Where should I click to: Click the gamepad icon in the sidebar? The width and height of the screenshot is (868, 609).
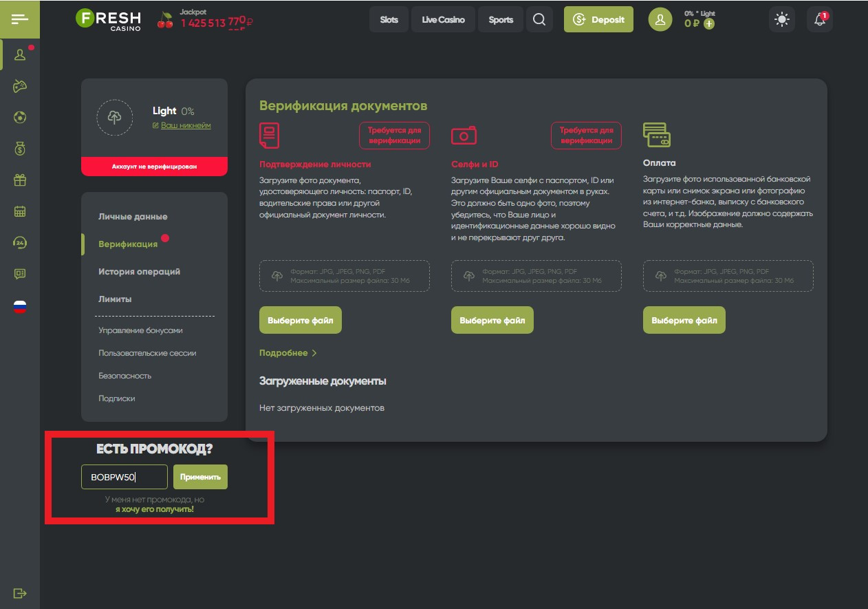point(20,86)
